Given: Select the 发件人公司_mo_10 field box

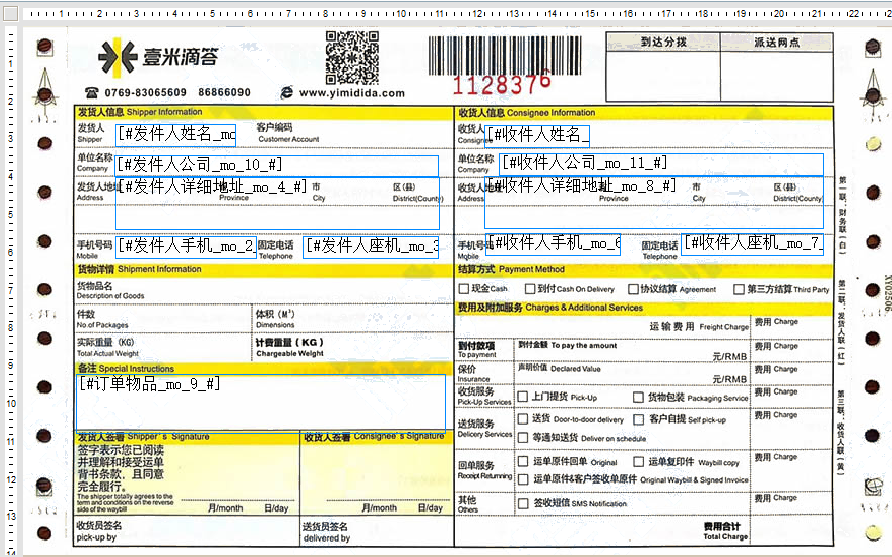Looking at the screenshot, I should pyautogui.click(x=277, y=166).
